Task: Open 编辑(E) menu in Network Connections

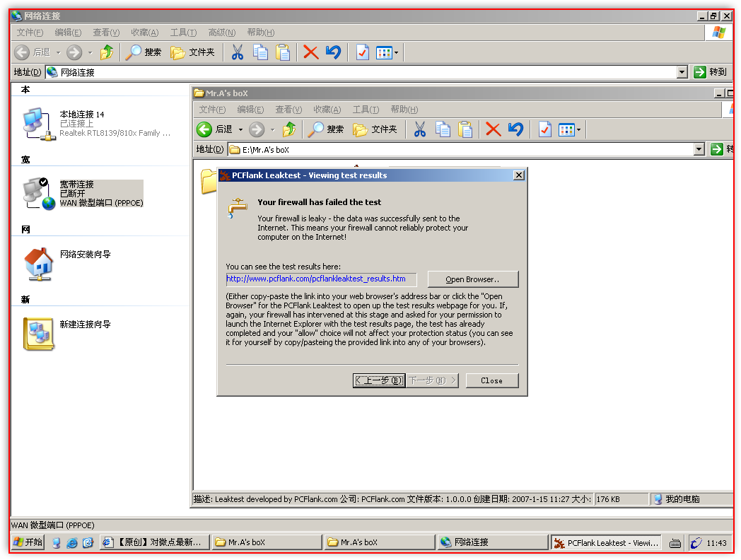Action: pyautogui.click(x=68, y=33)
